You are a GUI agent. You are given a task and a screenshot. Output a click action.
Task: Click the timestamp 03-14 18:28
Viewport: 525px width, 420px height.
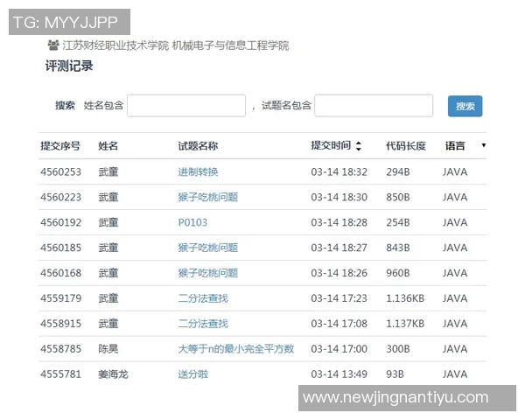point(339,222)
